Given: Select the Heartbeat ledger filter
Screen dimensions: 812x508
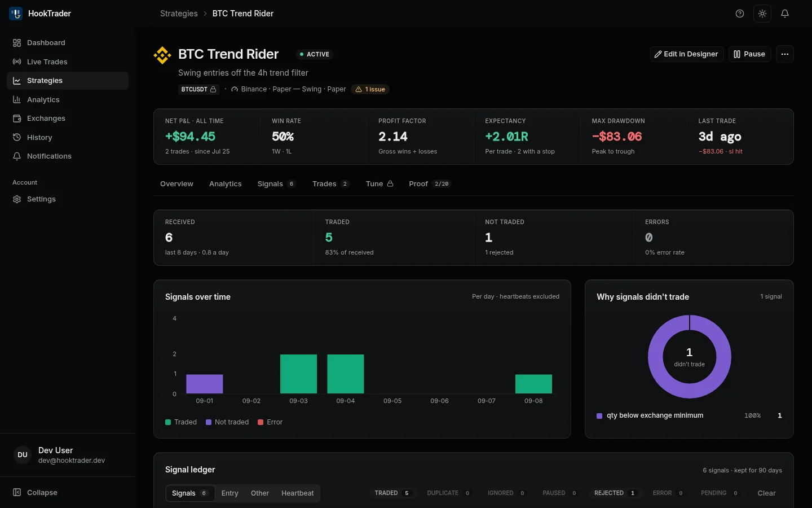Looking at the screenshot, I should 298,493.
